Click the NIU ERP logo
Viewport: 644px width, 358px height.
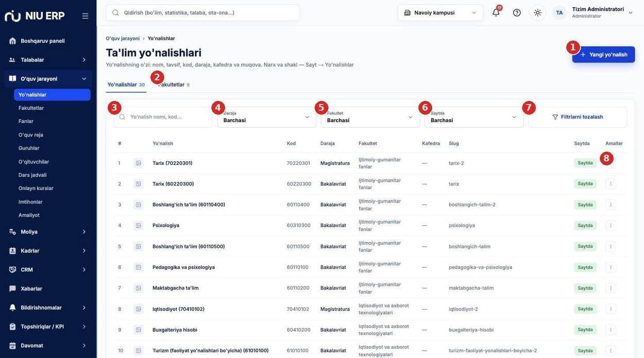click(35, 16)
